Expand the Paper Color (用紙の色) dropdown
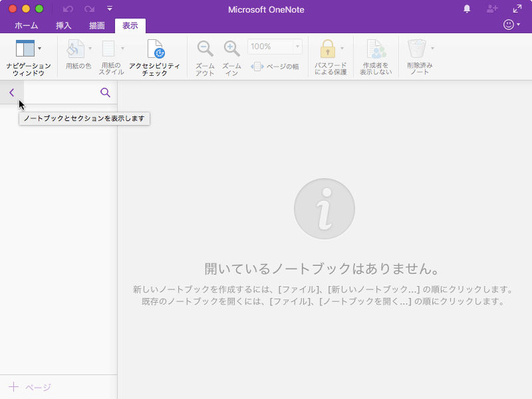Viewport: 532px width, 399px height. coord(90,49)
